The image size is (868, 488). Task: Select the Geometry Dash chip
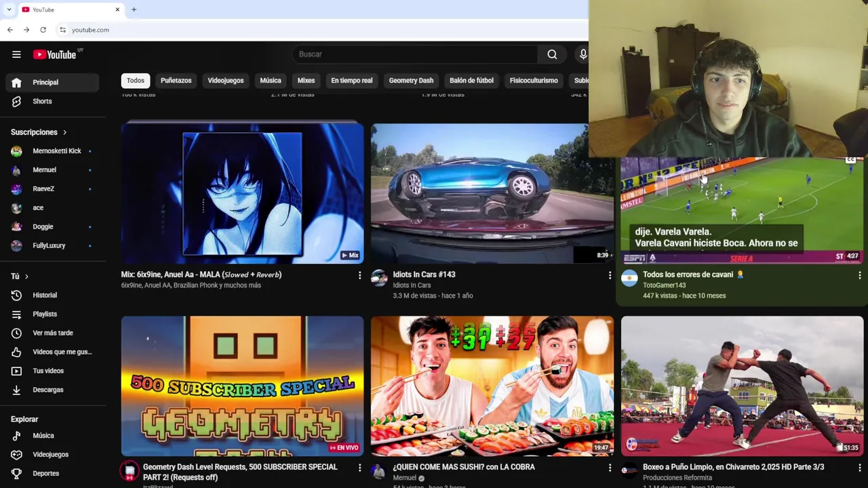click(411, 81)
